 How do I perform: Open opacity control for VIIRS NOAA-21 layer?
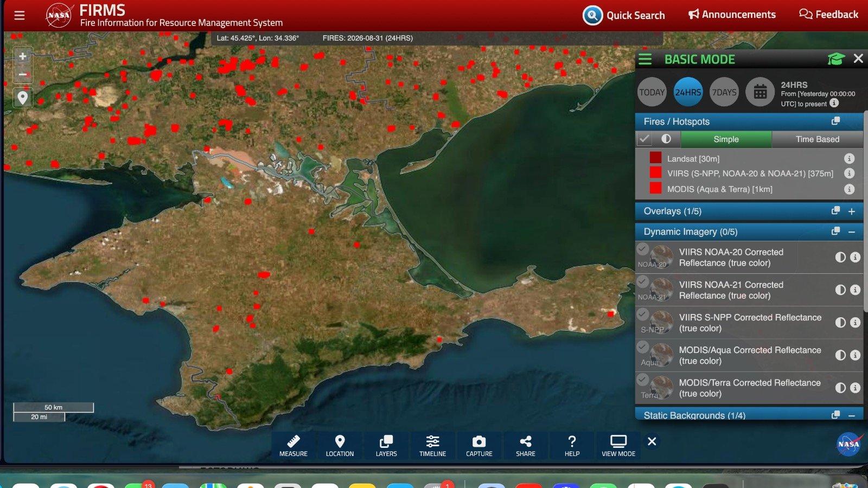point(840,290)
